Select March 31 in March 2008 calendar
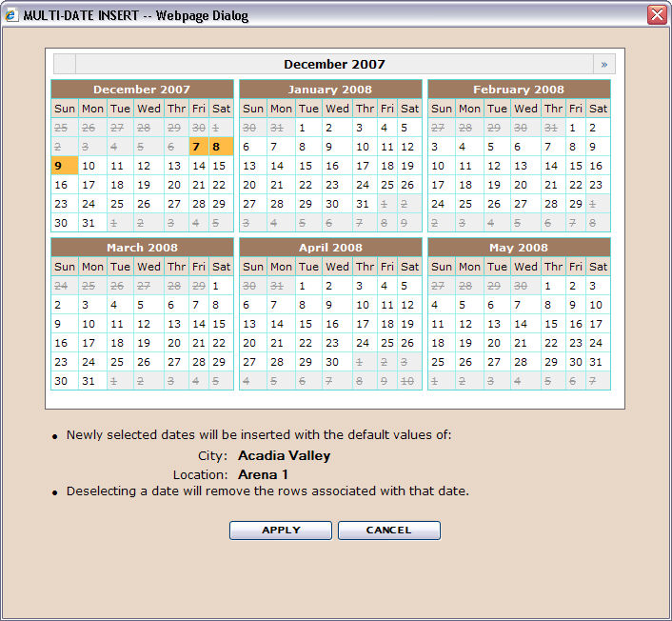This screenshot has width=672, height=621. (92, 381)
